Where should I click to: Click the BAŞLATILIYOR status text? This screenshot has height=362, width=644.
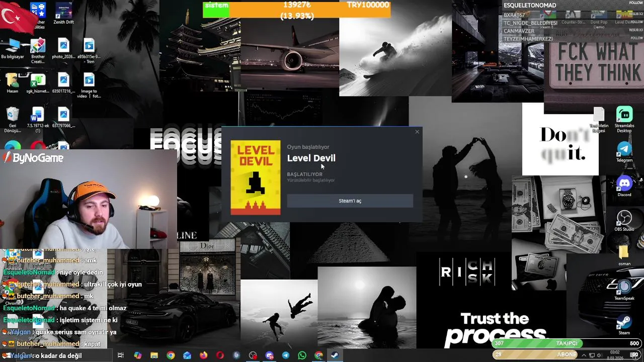(304, 174)
